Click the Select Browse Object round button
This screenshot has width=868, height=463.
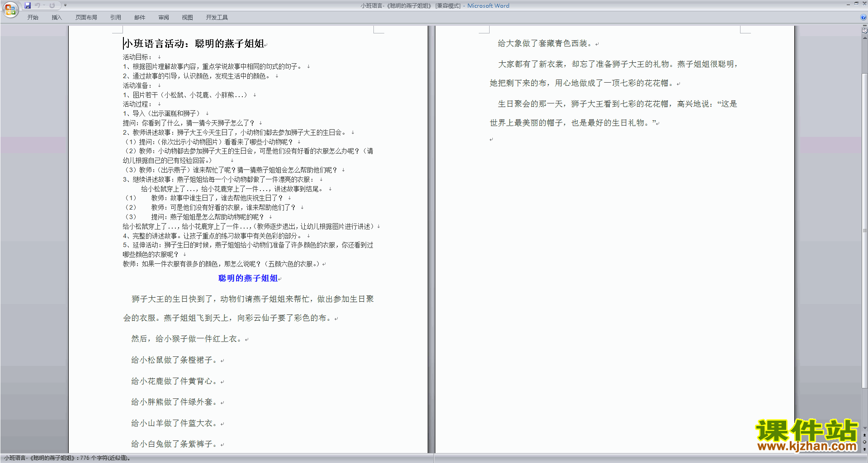point(864,442)
